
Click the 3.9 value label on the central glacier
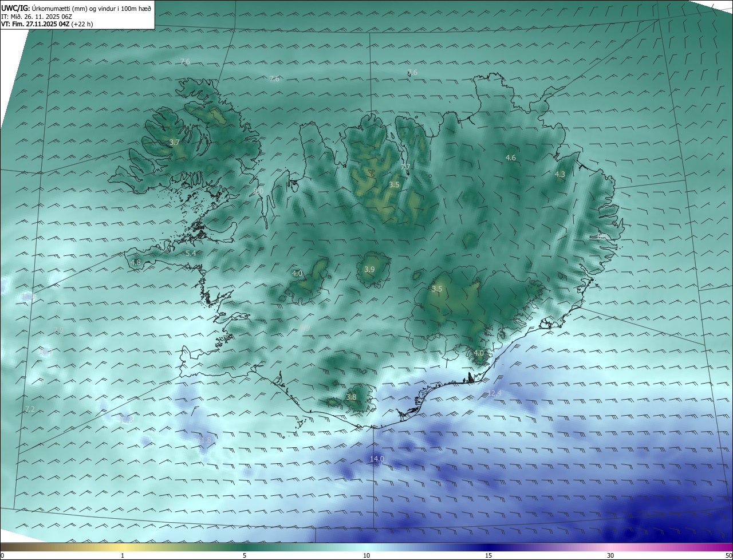coord(369,269)
